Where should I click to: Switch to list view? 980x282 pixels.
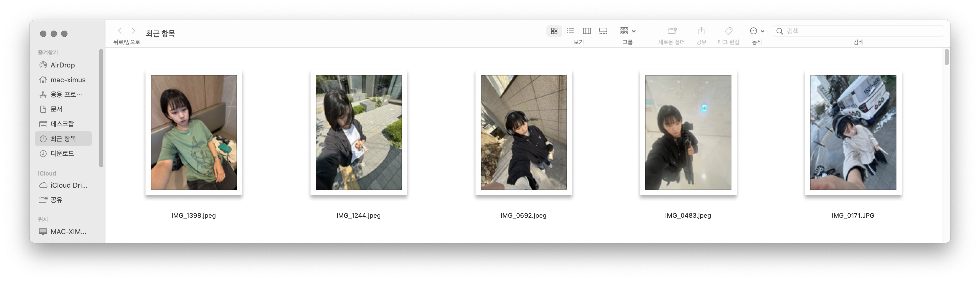(x=570, y=31)
